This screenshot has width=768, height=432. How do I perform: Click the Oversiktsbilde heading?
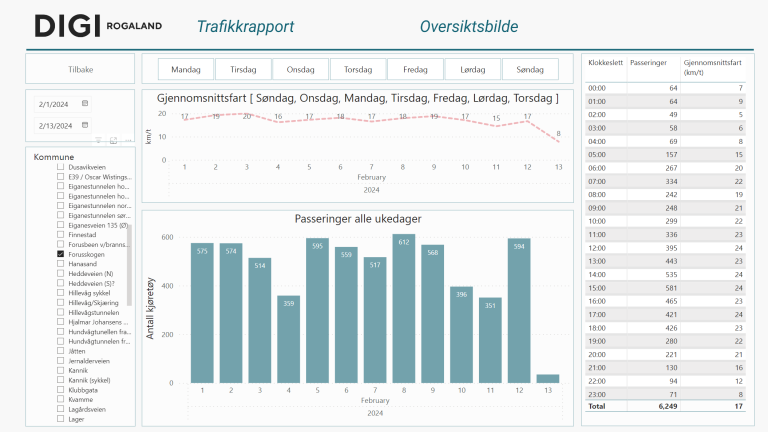coord(469,26)
